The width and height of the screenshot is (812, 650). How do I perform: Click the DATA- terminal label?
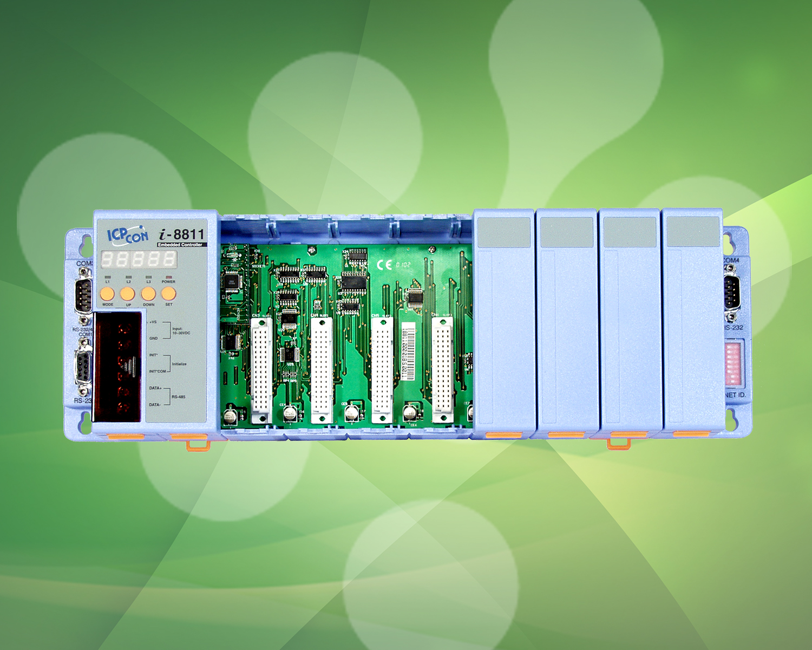pyautogui.click(x=155, y=405)
